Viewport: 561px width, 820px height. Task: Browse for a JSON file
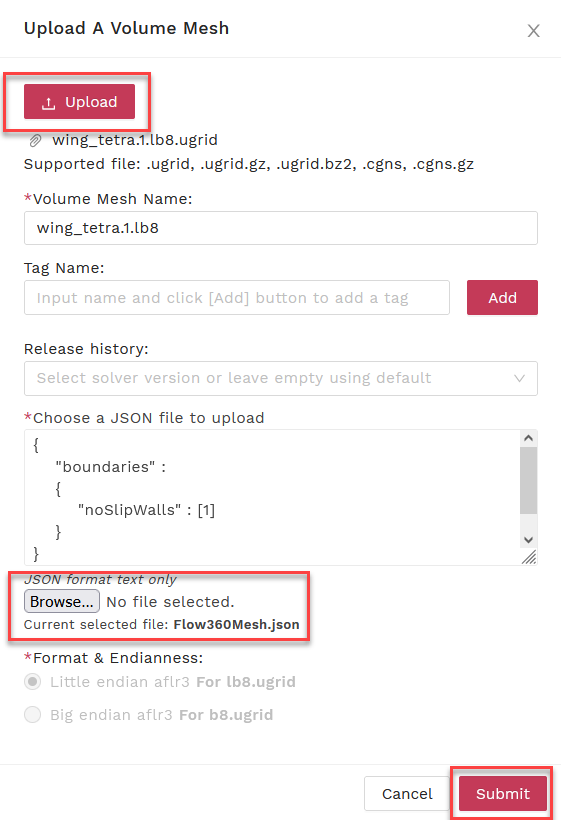pos(62,601)
